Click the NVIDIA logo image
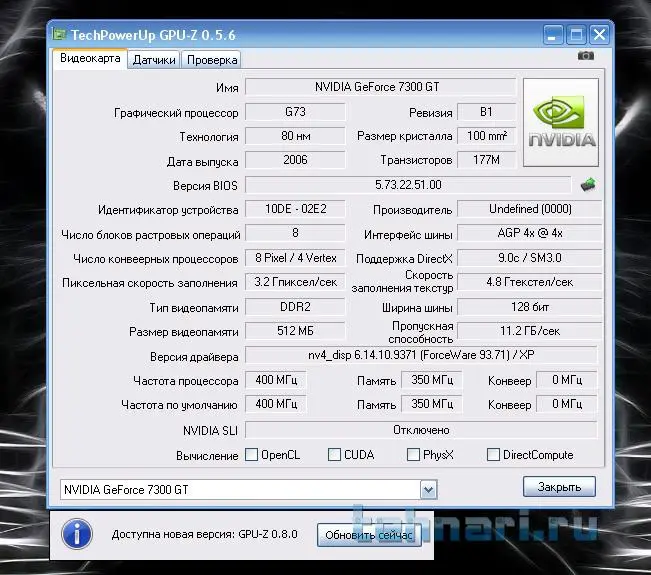The image size is (651, 575). 561,122
